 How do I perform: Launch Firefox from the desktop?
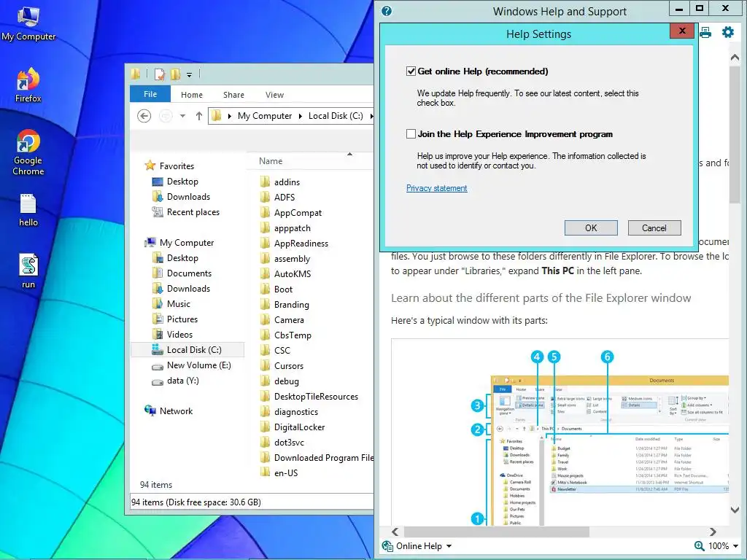click(x=28, y=85)
